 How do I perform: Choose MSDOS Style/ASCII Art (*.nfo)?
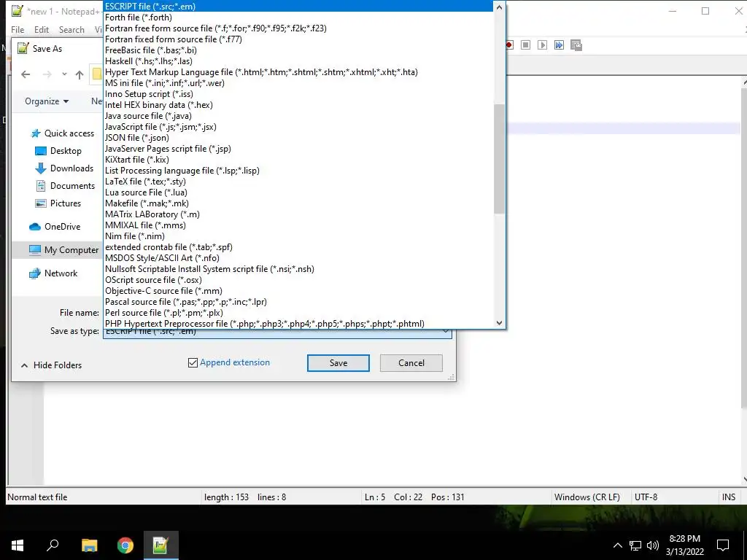pos(298,258)
